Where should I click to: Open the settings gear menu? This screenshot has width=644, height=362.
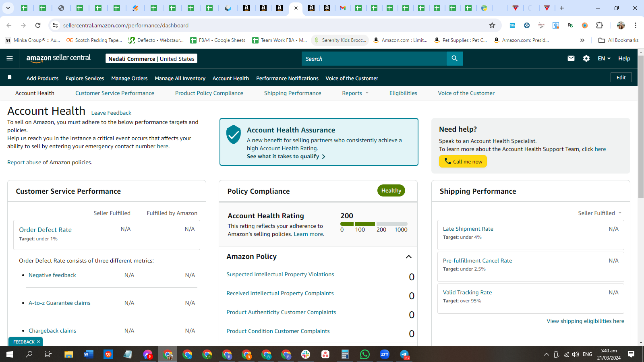[x=586, y=58]
